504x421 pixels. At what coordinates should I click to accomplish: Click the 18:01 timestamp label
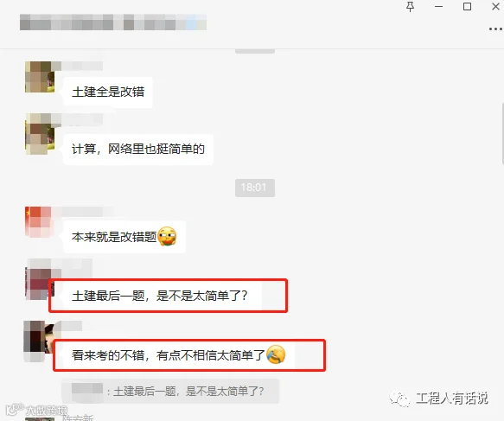point(254,188)
